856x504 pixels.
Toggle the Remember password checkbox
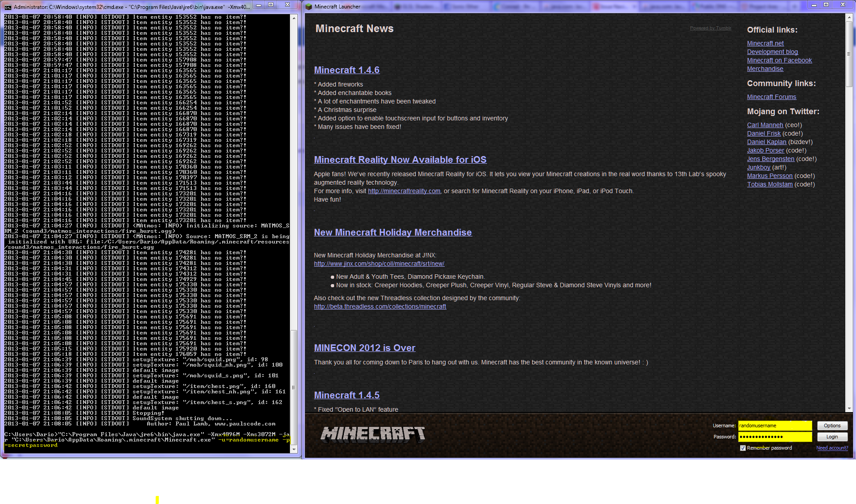point(743,448)
